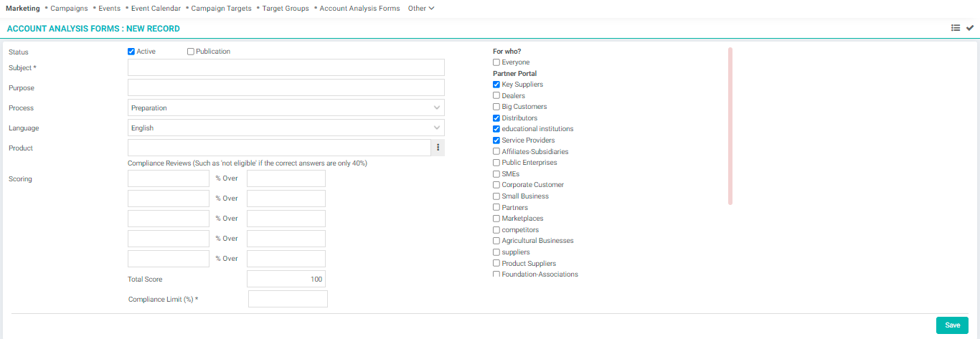Check the Dealers checkbox
The image size is (980, 339).
click(496, 95)
